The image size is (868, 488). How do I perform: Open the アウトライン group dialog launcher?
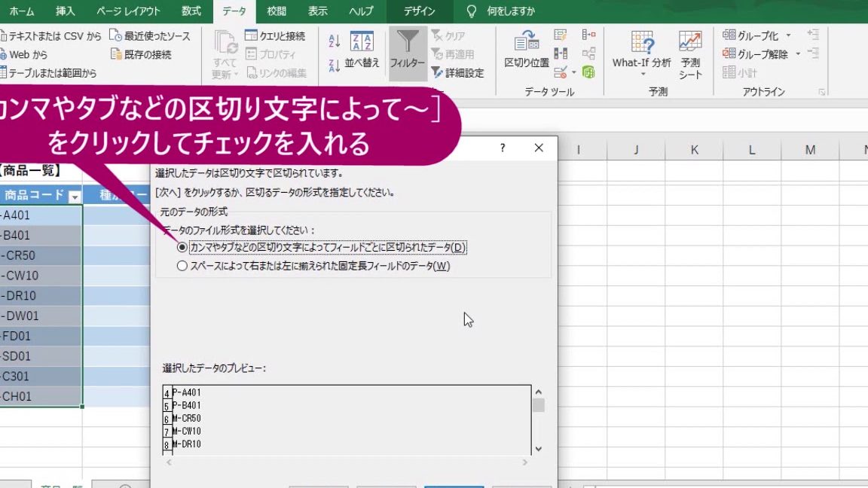(822, 92)
